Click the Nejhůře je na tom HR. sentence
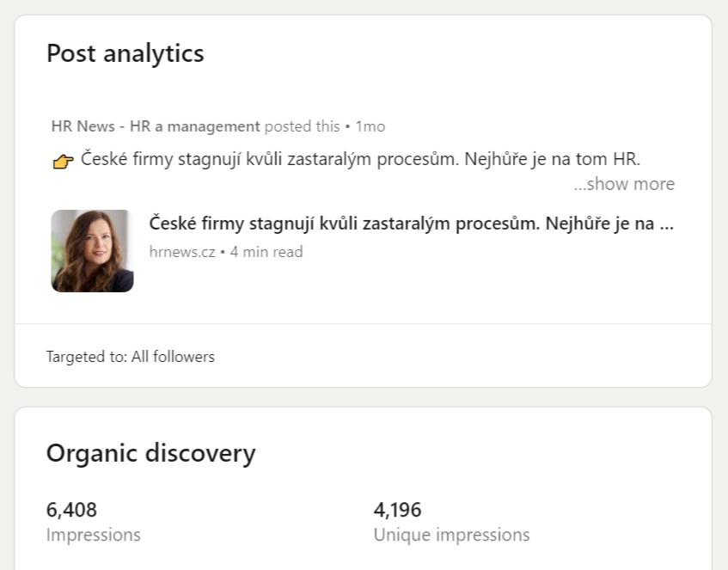The width and height of the screenshot is (728, 570). (x=553, y=159)
